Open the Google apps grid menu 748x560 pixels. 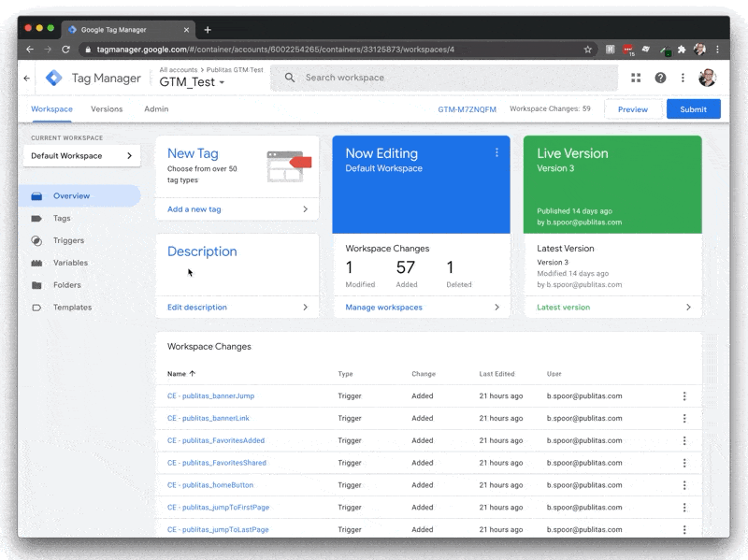[x=636, y=79]
